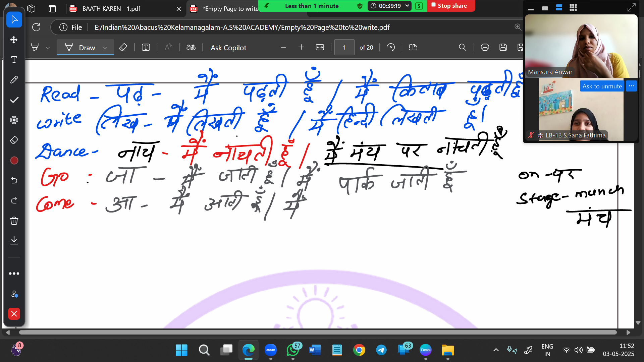644x362 pixels.
Task: Open the meeting timer dropdown chevron
Action: 407,6
